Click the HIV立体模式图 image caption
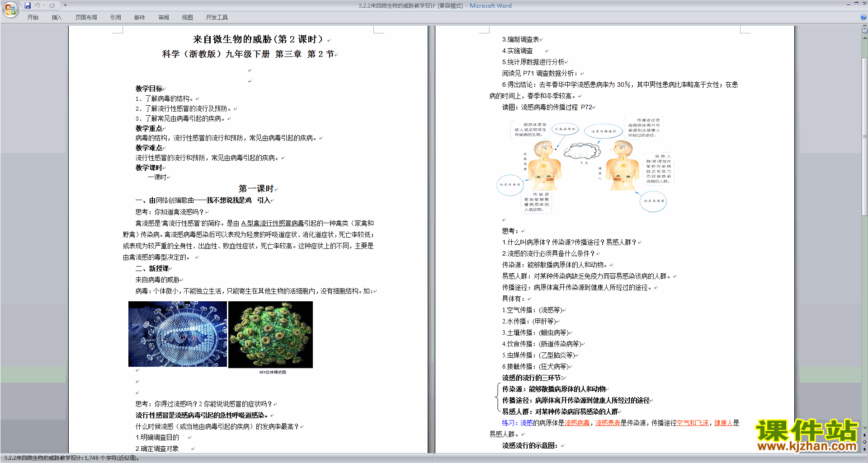Viewport: 868px width, 463px height. click(273, 372)
